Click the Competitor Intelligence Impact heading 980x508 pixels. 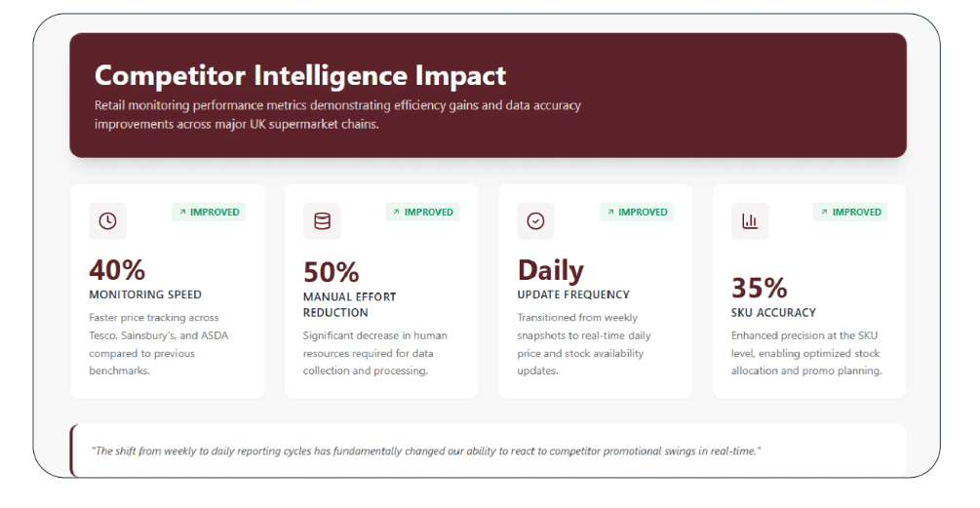[300, 76]
